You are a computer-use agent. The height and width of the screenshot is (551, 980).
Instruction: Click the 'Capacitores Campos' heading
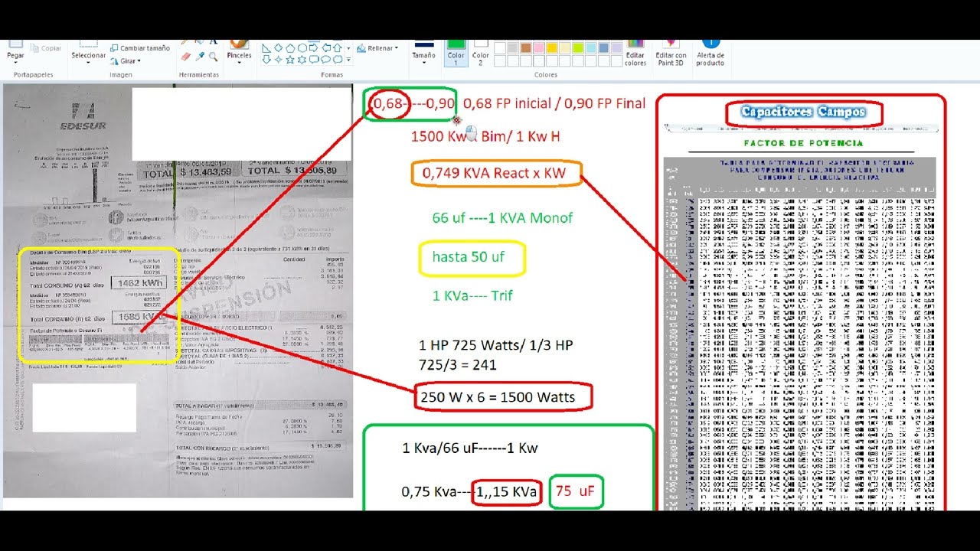(x=802, y=112)
